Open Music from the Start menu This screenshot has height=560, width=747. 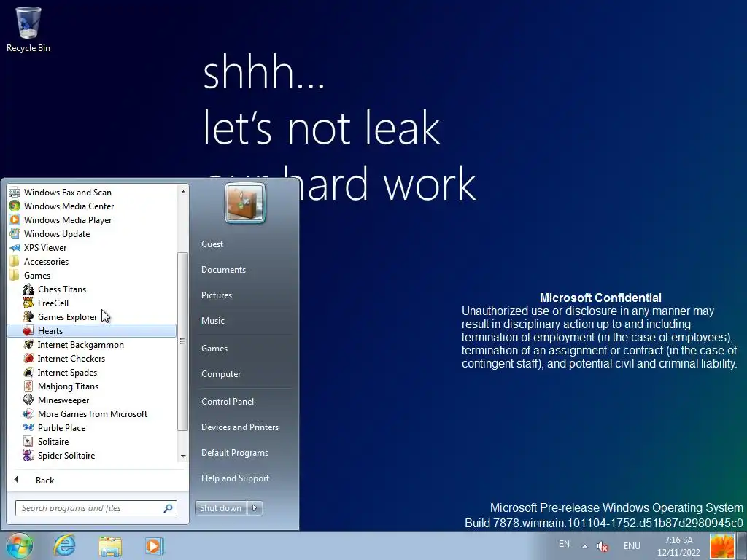coord(212,321)
